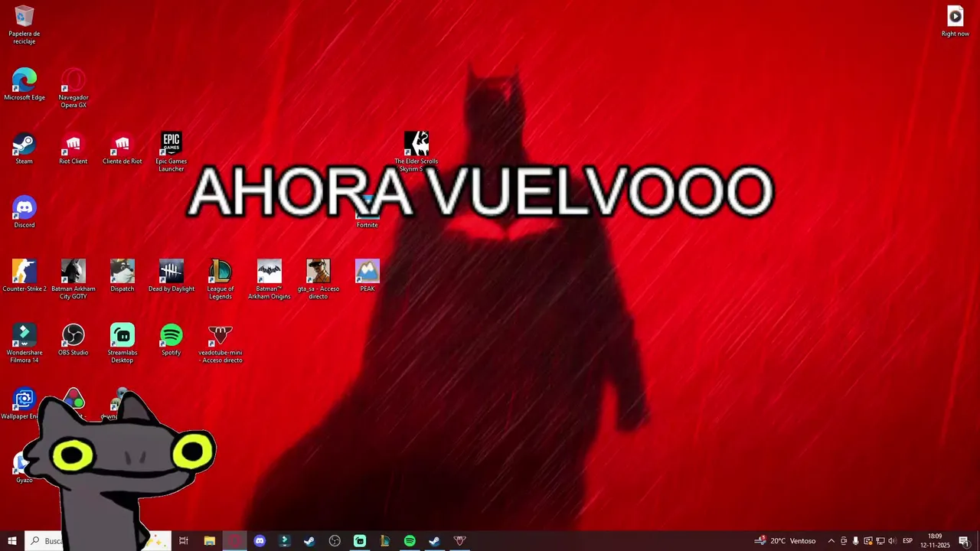
Task: Open the volume speaker tray icon
Action: 892,541
